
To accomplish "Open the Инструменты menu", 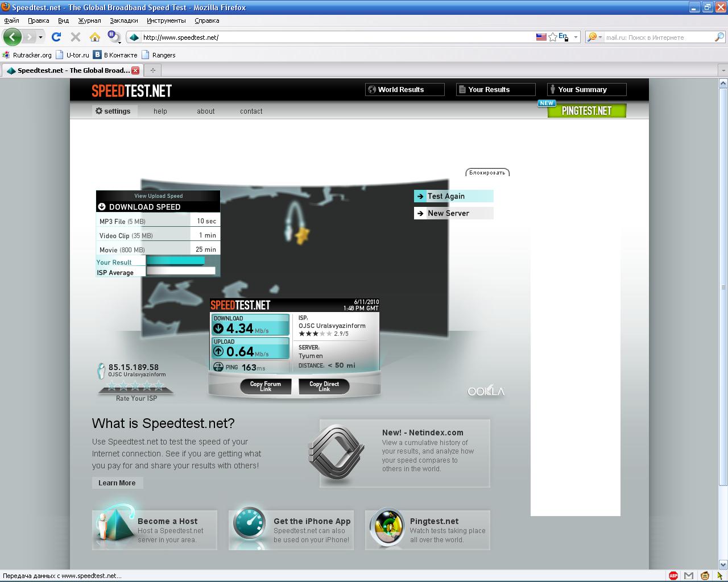I will (166, 20).
